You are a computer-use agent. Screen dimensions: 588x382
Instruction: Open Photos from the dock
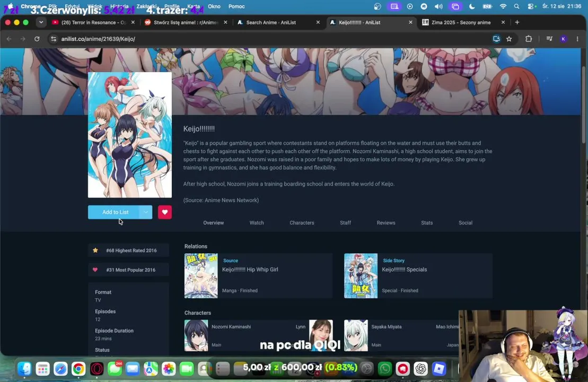coord(169,369)
